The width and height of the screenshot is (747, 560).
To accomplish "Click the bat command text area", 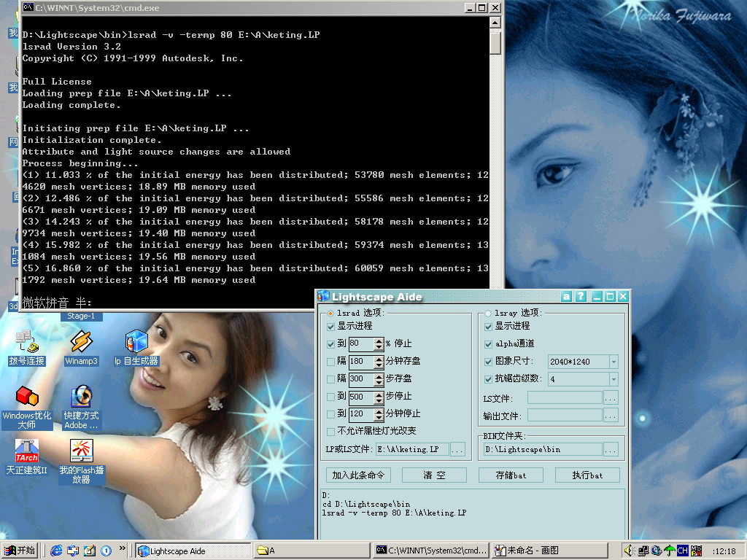I will click(x=473, y=514).
